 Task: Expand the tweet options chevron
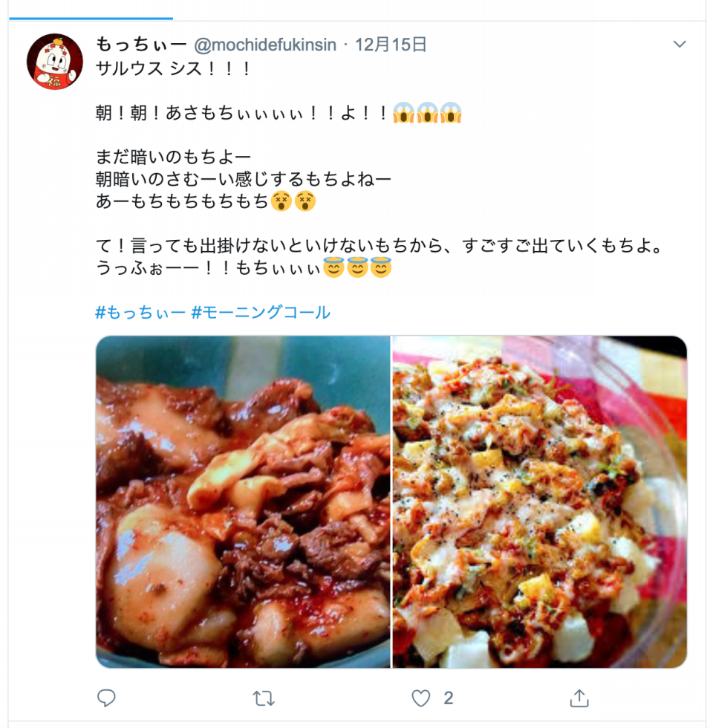coord(680,44)
